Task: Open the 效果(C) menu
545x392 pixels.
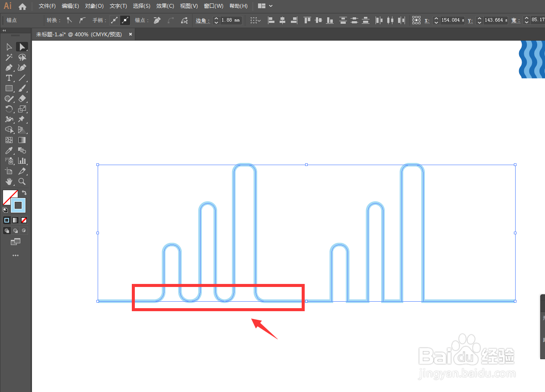Action: click(x=165, y=6)
